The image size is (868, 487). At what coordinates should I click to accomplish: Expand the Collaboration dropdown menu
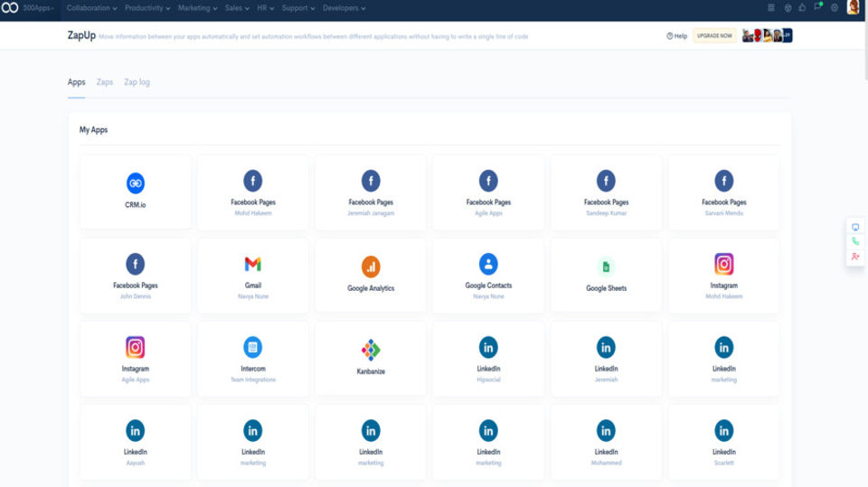pyautogui.click(x=92, y=8)
